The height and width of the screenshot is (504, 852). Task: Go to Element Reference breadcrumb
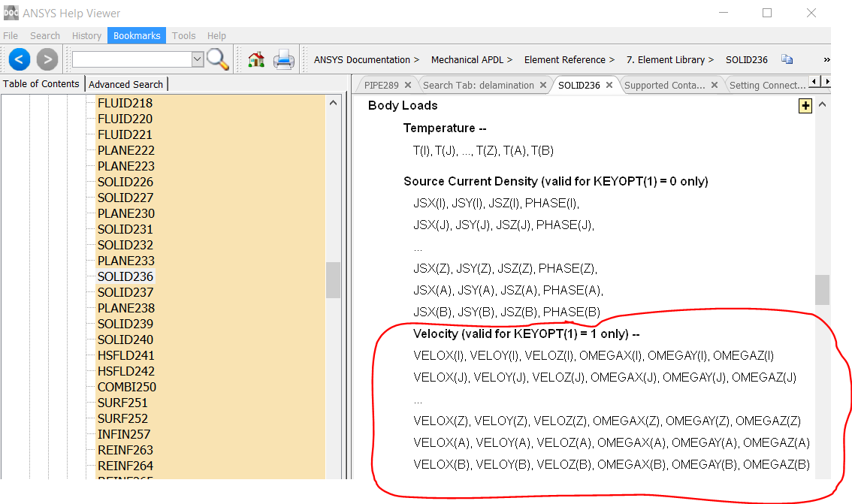564,60
